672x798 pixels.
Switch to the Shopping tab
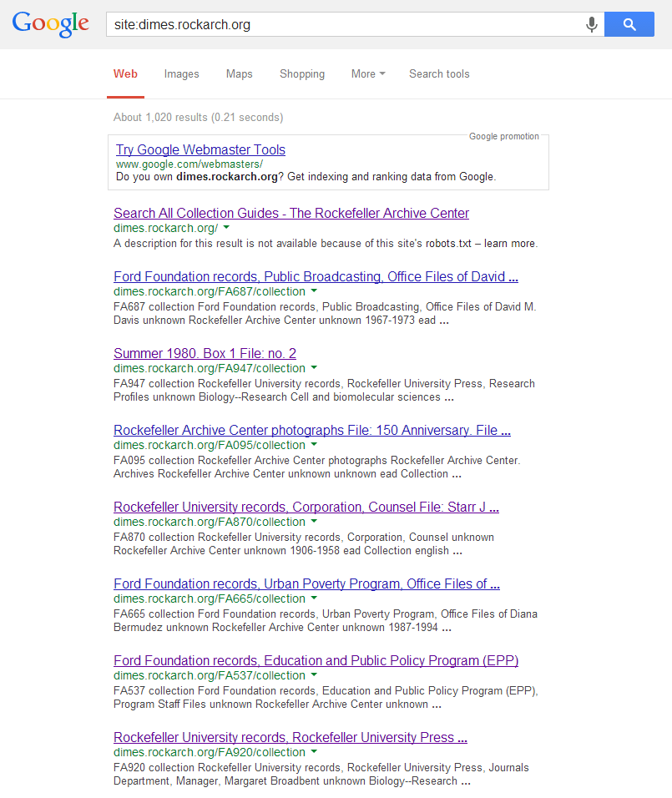(302, 73)
